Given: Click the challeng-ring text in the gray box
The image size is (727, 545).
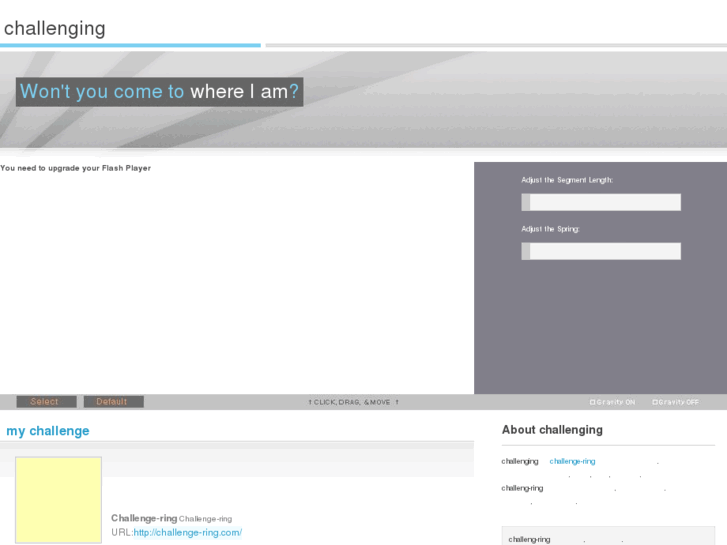Looking at the screenshot, I should click(x=529, y=539).
